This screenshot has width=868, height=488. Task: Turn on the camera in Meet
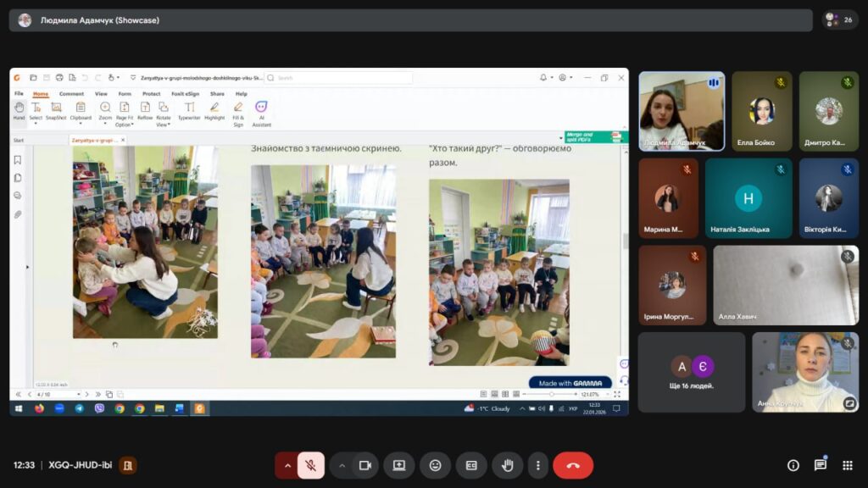[365, 465]
